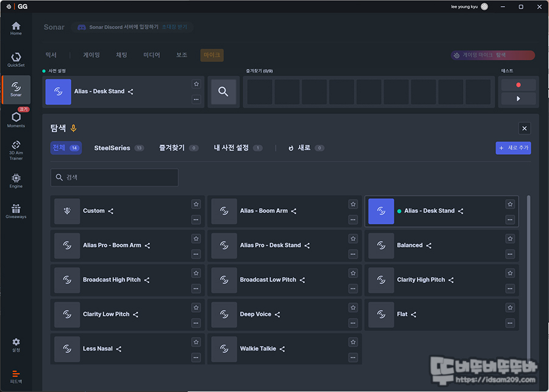Click the 게이밍 마이크 탐색 banner
Screen dimensions: 549x392
pos(493,55)
